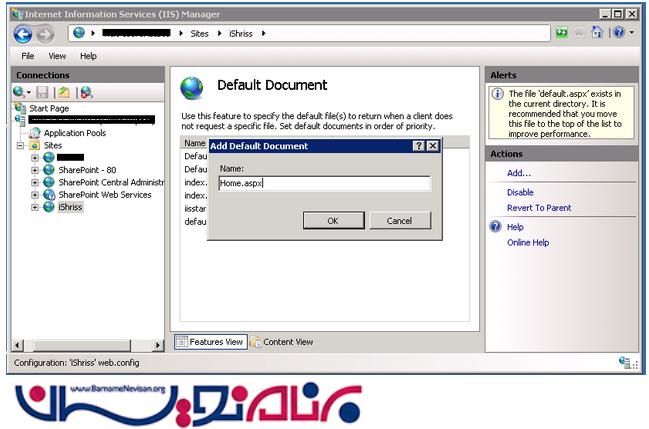649x429 pixels.
Task: Click OK in Add Default Document dialog
Action: (334, 221)
